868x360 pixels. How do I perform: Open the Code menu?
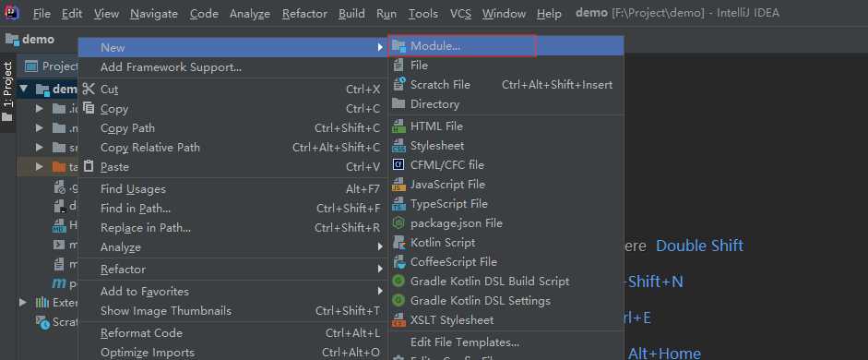[204, 13]
